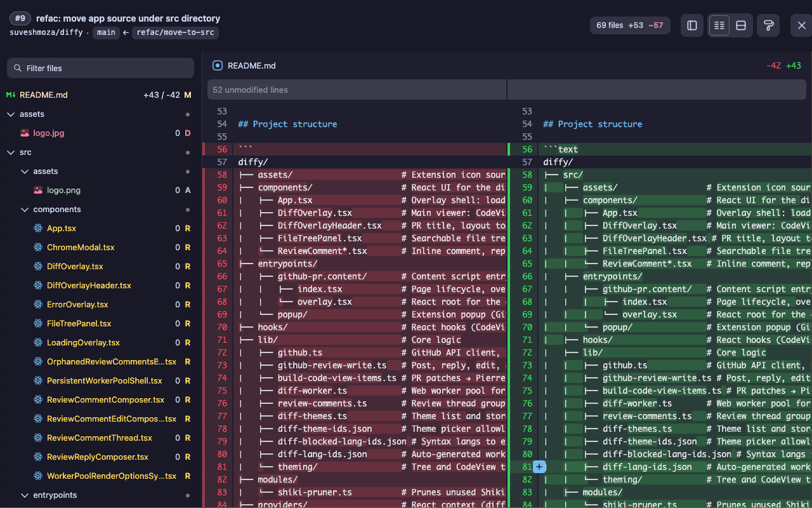Image resolution: width=812 pixels, height=508 pixels.
Task: Switch to unified diff layout
Action: (740, 25)
